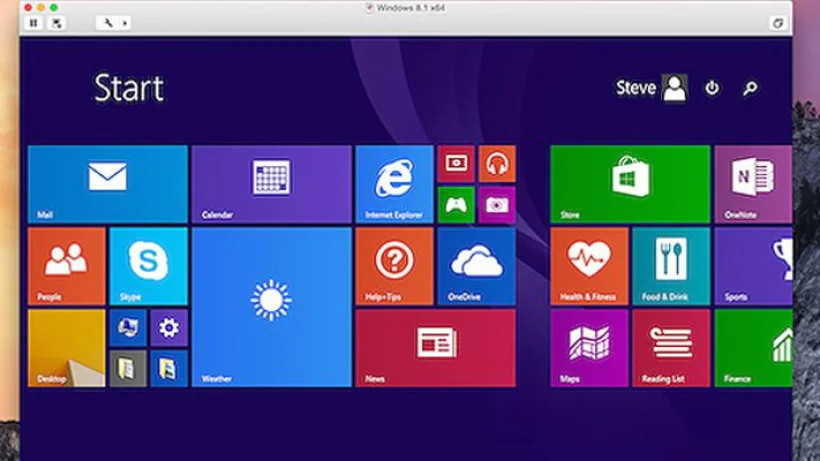Image resolution: width=820 pixels, height=461 pixels.
Task: Launch the Skype tile
Action: [149, 266]
